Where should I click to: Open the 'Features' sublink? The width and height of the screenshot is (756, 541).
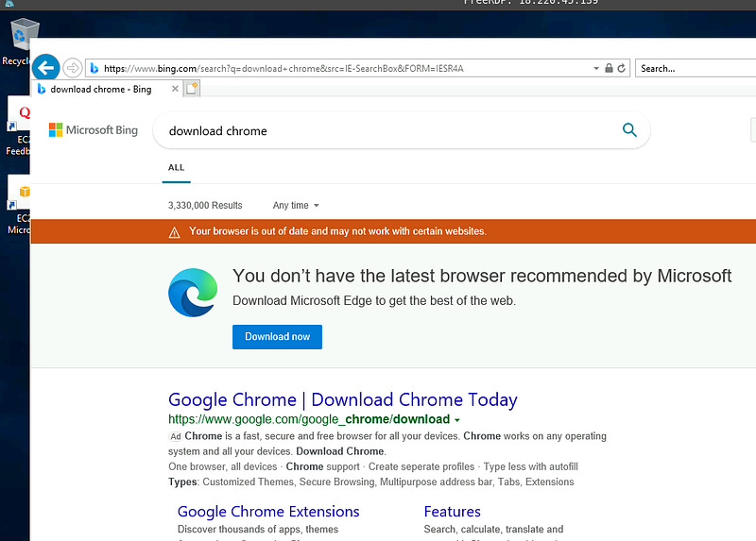[453, 511]
